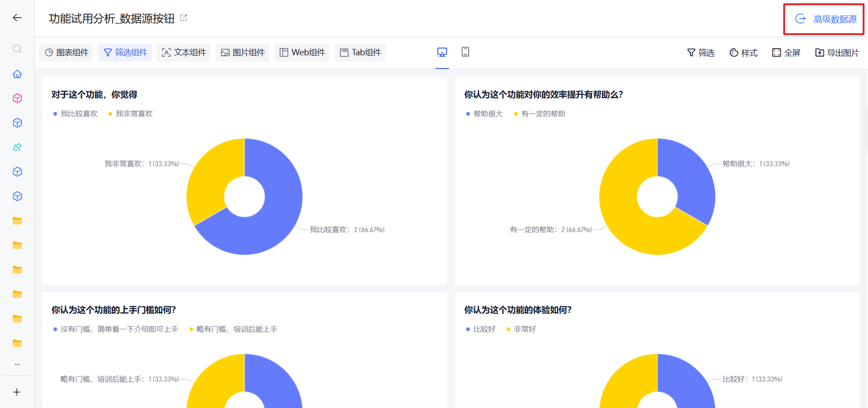
Task: Add new item with sidebar plus button
Action: pyautogui.click(x=17, y=392)
